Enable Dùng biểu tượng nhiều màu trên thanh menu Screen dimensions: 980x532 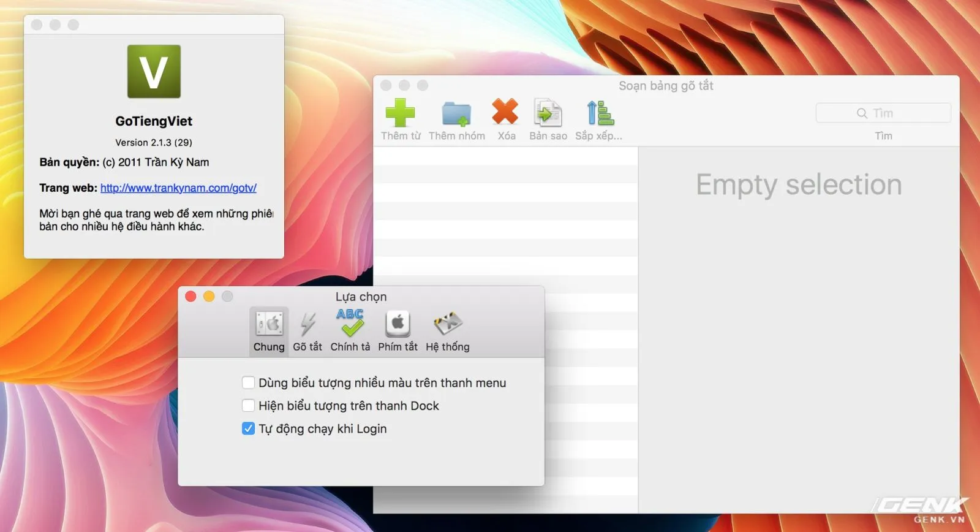click(248, 383)
